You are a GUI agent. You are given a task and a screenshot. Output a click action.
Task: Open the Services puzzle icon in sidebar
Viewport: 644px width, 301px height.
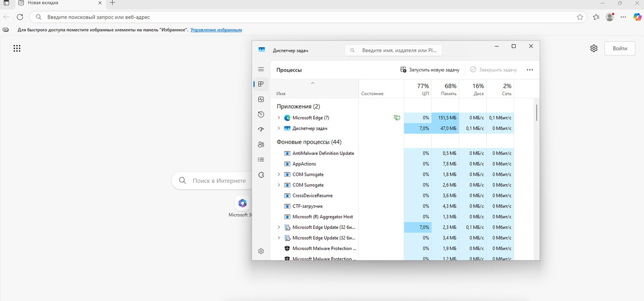click(261, 175)
